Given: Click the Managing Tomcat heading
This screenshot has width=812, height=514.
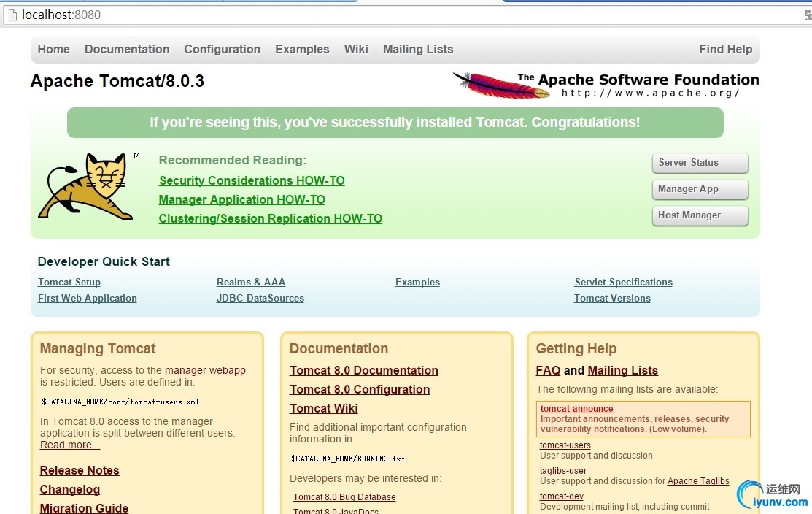Looking at the screenshot, I should tap(98, 349).
